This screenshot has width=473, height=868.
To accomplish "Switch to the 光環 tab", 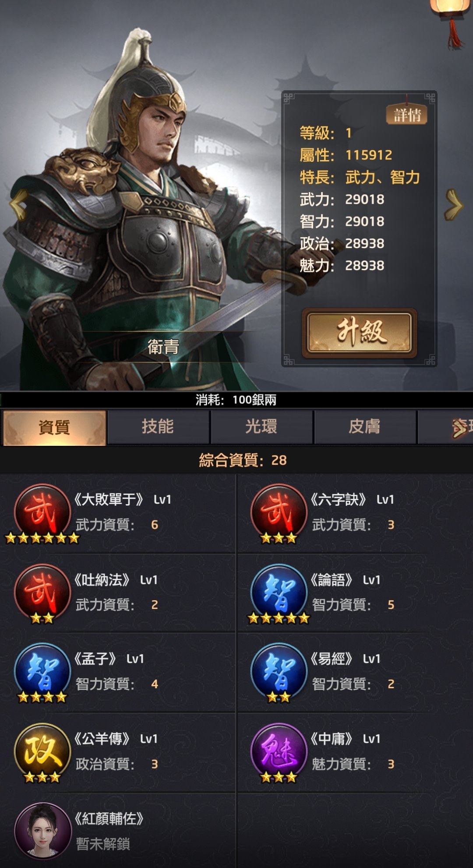I will [261, 427].
